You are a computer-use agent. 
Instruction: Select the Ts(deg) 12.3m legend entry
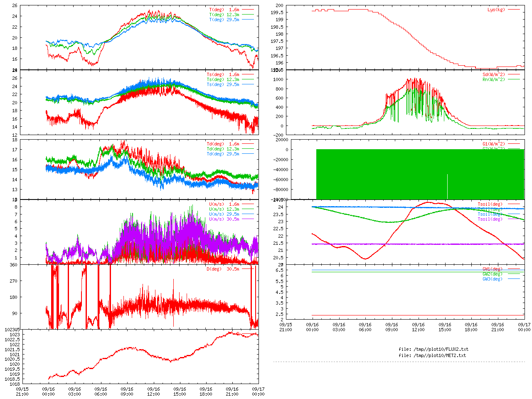(x=223, y=79)
